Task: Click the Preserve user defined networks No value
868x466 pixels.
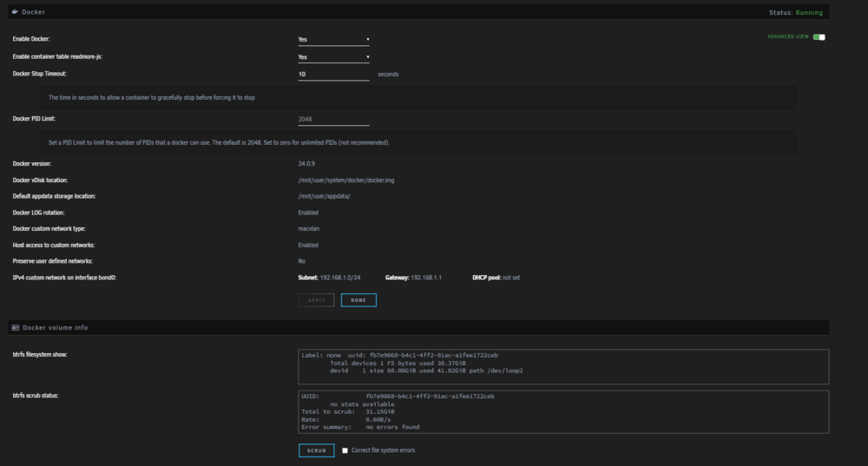Action: click(302, 261)
